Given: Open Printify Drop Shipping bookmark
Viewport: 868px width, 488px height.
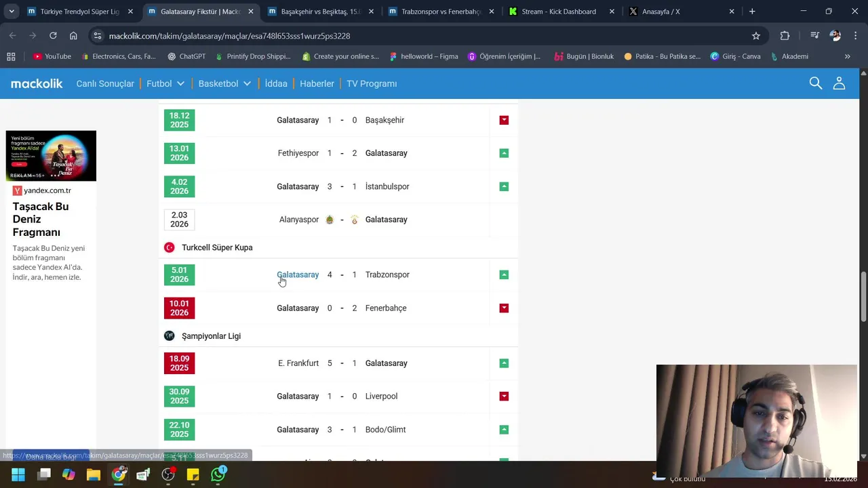Looking at the screenshot, I should pos(252,56).
